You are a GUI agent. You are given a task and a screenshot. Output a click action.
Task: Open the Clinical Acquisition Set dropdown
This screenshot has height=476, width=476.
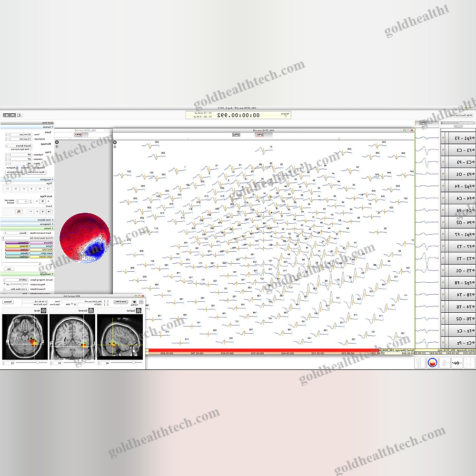(x=28, y=238)
